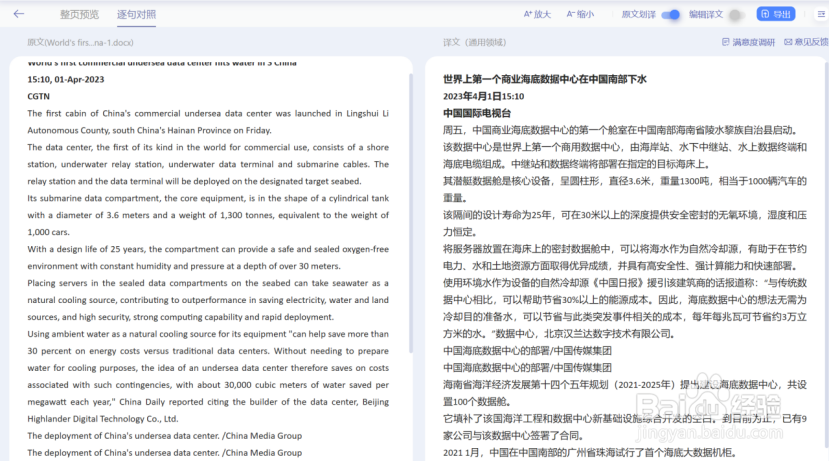Select the sentence starting 'Its submarine data compartment'
Screen dimensions: 829x461
208,215
